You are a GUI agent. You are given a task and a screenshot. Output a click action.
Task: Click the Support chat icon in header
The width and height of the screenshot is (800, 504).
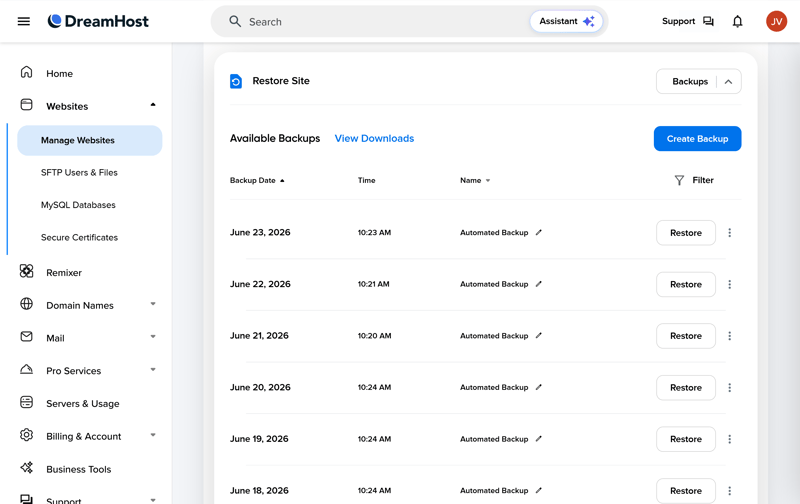tap(708, 21)
